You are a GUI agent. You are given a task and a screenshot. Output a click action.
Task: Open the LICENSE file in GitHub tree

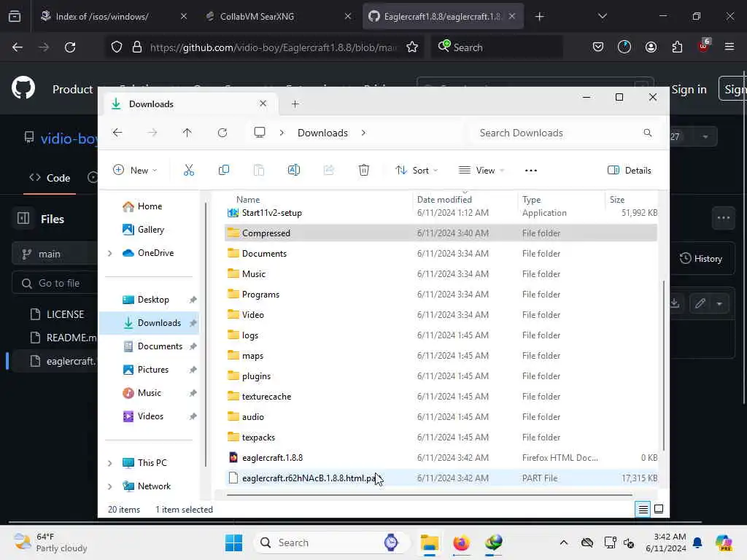click(x=65, y=314)
